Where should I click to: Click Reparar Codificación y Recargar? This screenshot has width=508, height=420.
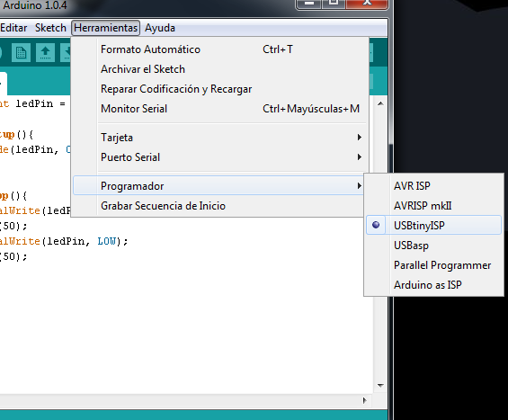(x=220, y=89)
